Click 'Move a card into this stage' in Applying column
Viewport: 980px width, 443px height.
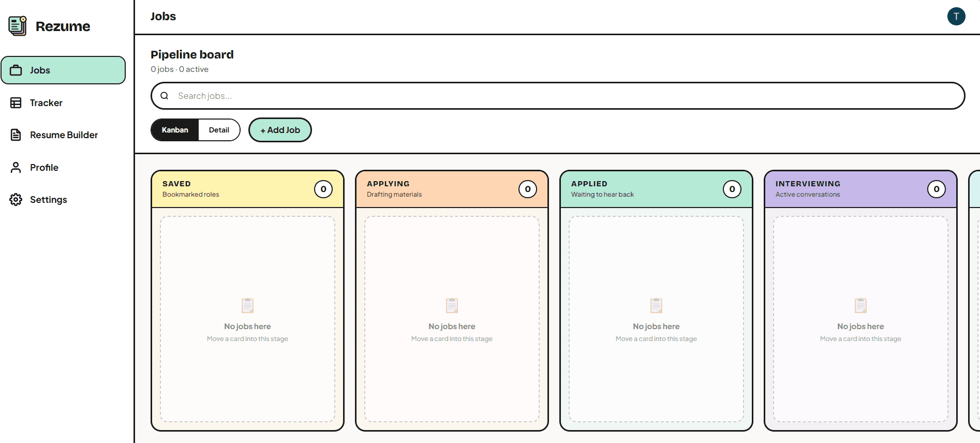tap(452, 339)
